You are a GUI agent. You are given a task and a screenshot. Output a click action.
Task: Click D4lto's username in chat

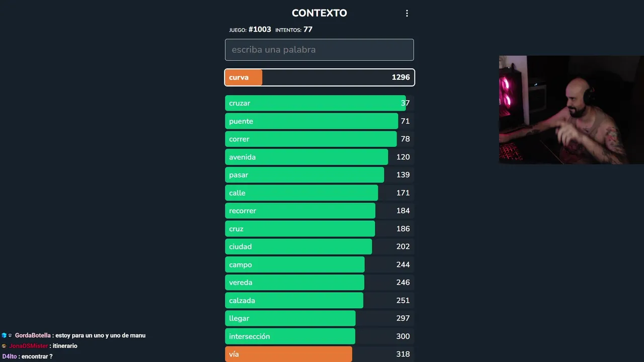(x=10, y=356)
